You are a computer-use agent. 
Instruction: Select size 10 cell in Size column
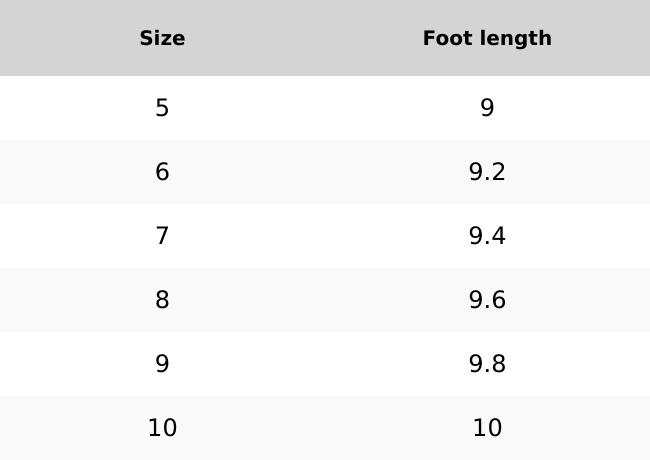pos(162,428)
